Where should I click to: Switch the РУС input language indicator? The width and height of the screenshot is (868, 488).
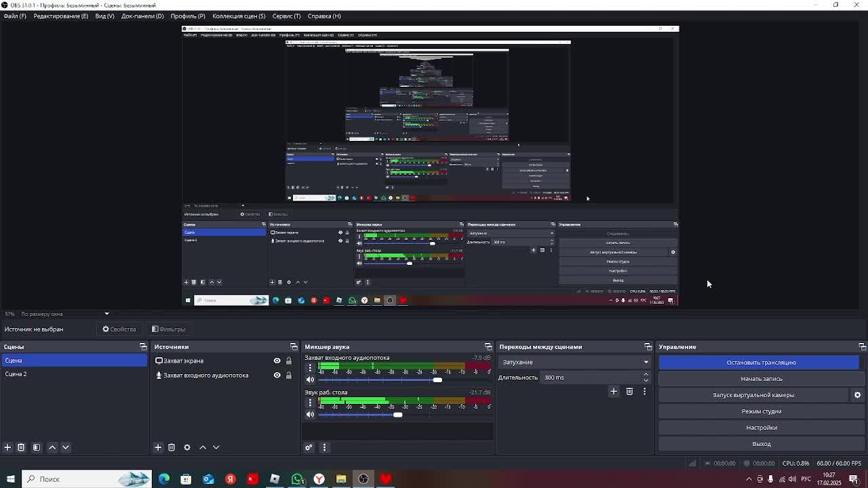pos(806,479)
